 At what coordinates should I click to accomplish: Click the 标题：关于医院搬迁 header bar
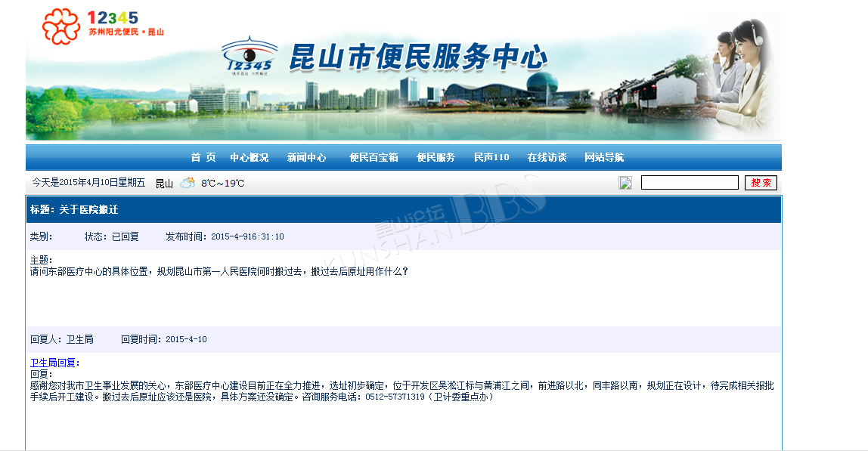(403, 209)
